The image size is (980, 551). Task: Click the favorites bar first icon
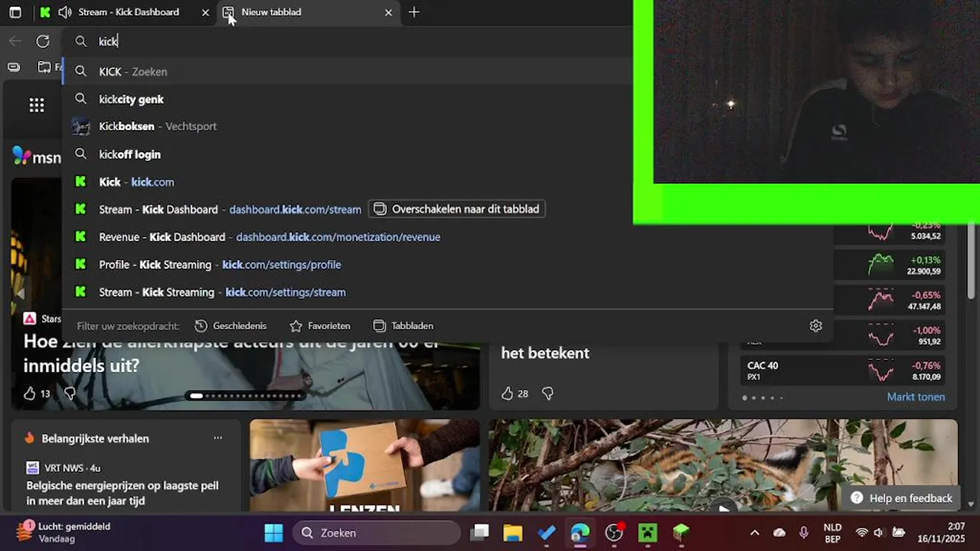click(14, 67)
